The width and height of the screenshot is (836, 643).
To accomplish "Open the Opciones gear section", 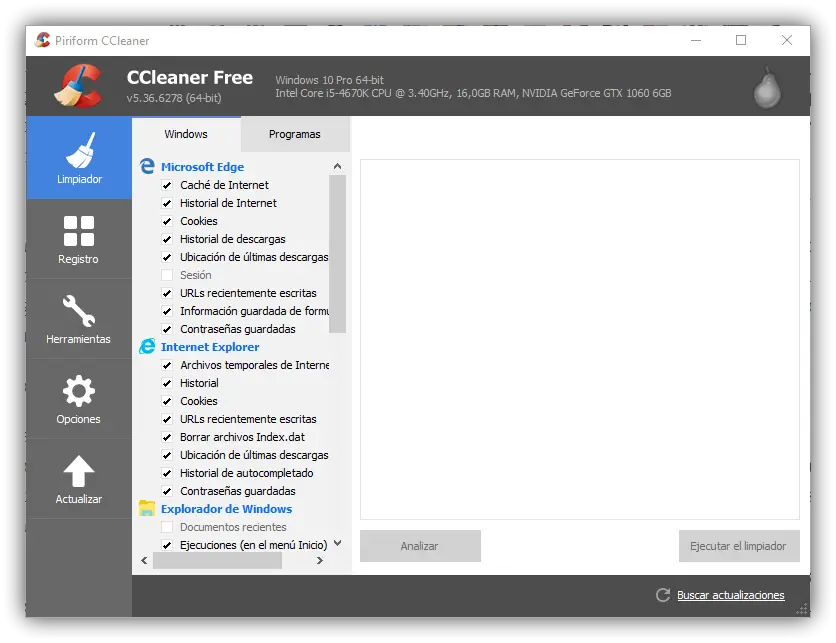I will (x=79, y=398).
